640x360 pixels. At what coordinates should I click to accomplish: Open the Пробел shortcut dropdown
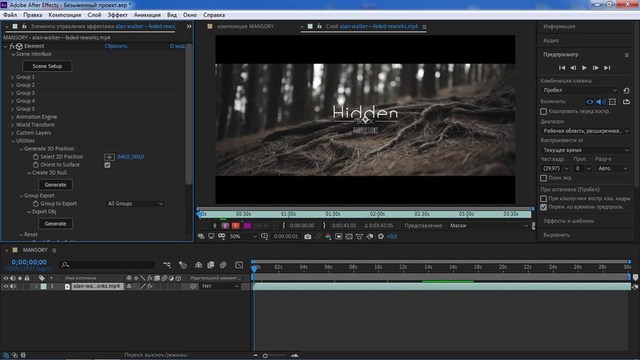point(580,90)
